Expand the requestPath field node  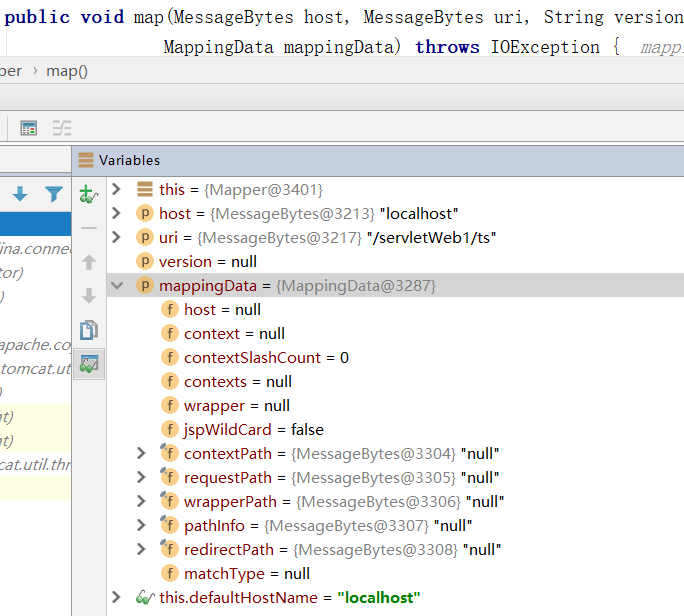[x=141, y=477]
